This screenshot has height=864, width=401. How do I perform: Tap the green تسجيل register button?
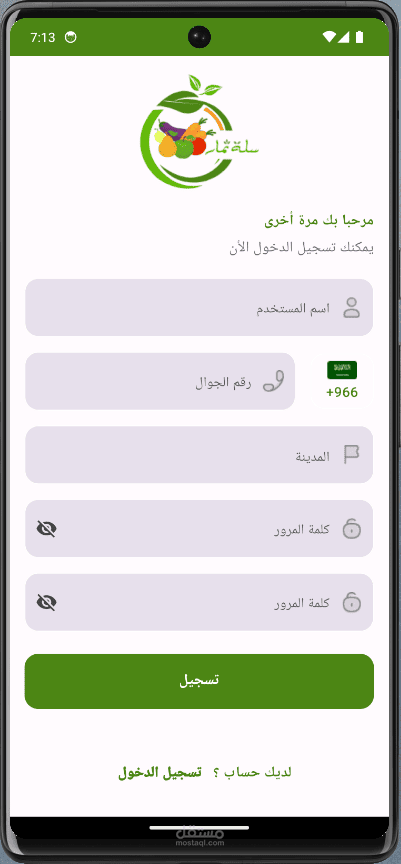pos(199,681)
